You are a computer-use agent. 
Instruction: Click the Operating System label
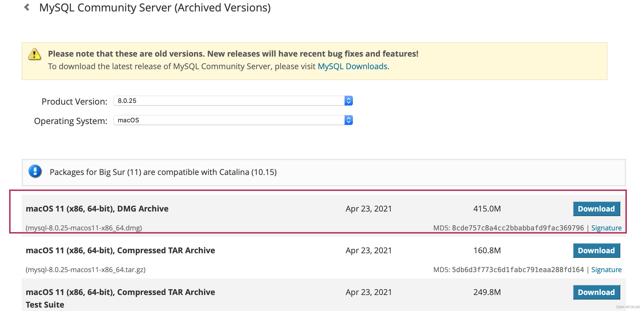point(71,121)
